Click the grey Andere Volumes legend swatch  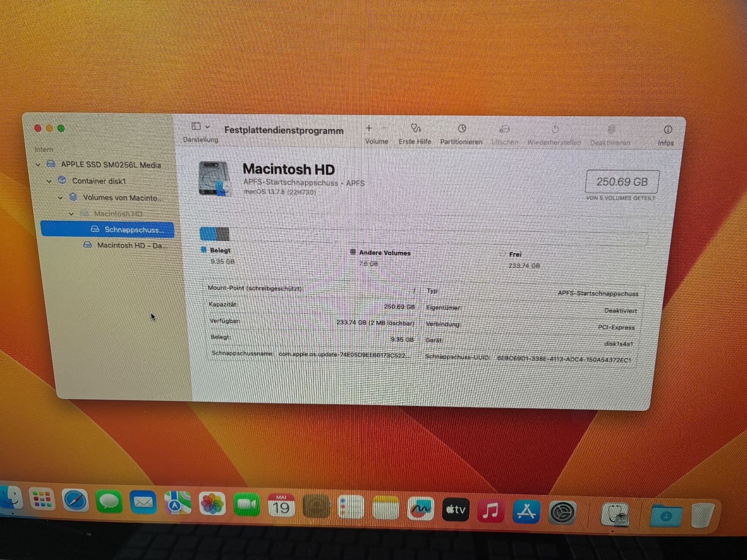(x=353, y=252)
